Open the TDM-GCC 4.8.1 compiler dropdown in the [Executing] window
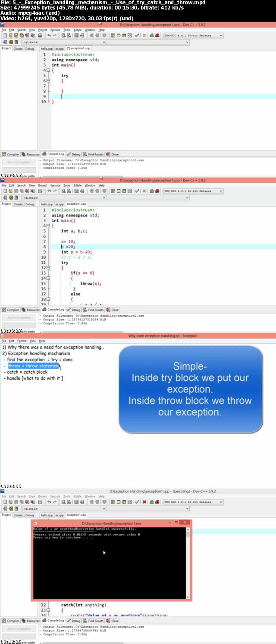The width and height of the screenshot is (276, 644). [x=220, y=502]
